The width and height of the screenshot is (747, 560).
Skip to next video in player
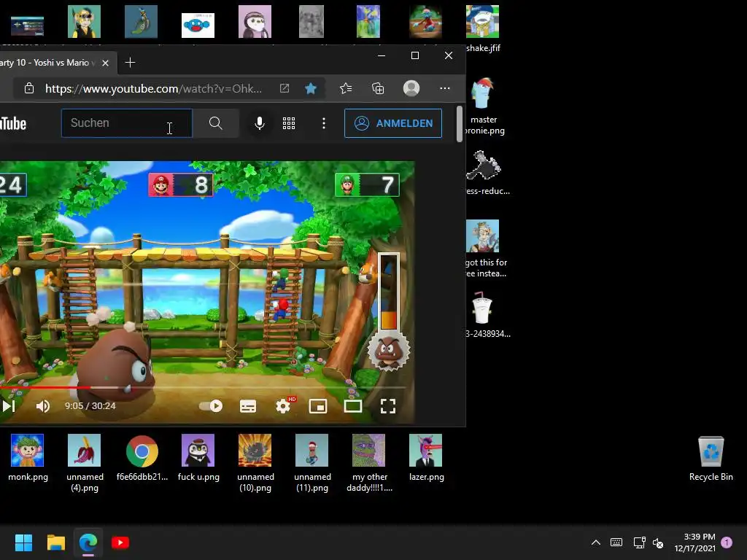pyautogui.click(x=9, y=405)
